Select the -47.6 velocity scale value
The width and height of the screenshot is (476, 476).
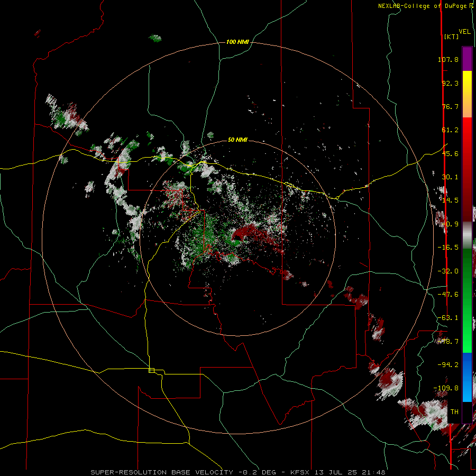(x=448, y=295)
